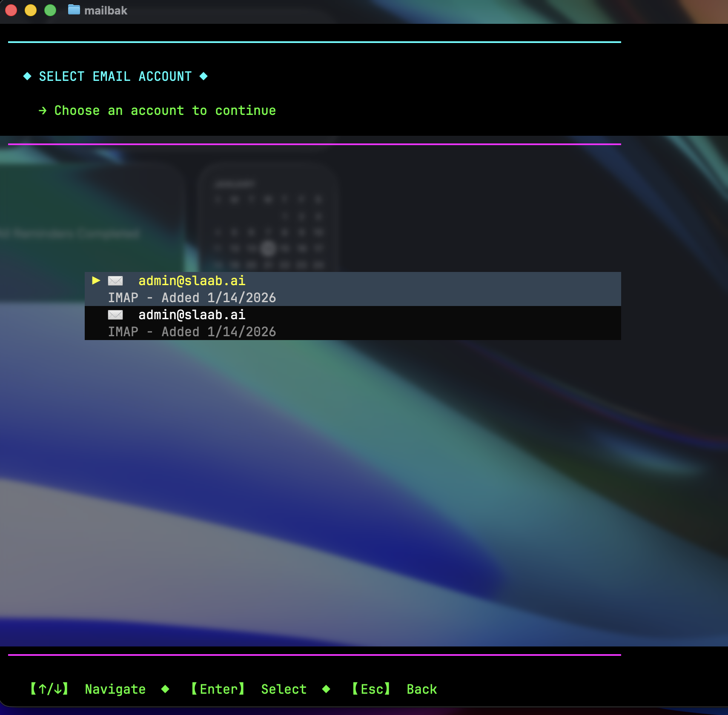The height and width of the screenshot is (715, 728).
Task: Click the Navigate label in the footer
Action: [115, 689]
